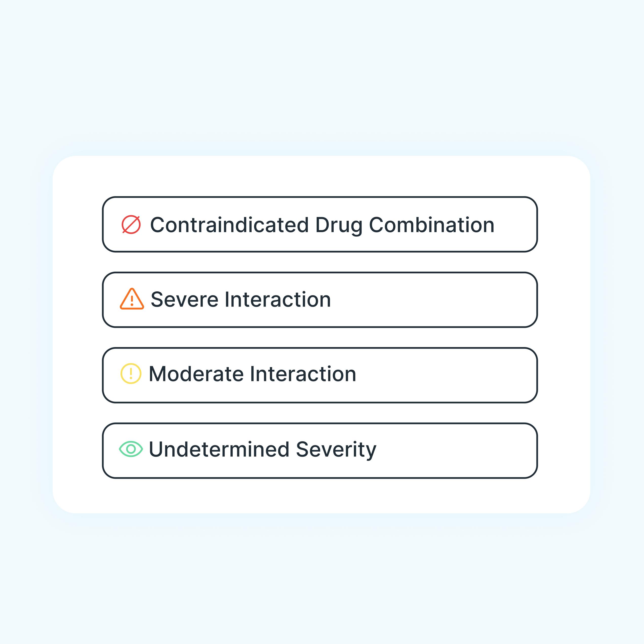Click the word "Combination" in the first row

click(x=432, y=225)
